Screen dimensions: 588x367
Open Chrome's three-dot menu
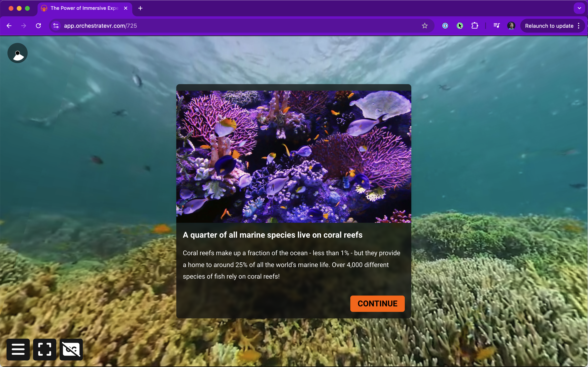point(579,26)
